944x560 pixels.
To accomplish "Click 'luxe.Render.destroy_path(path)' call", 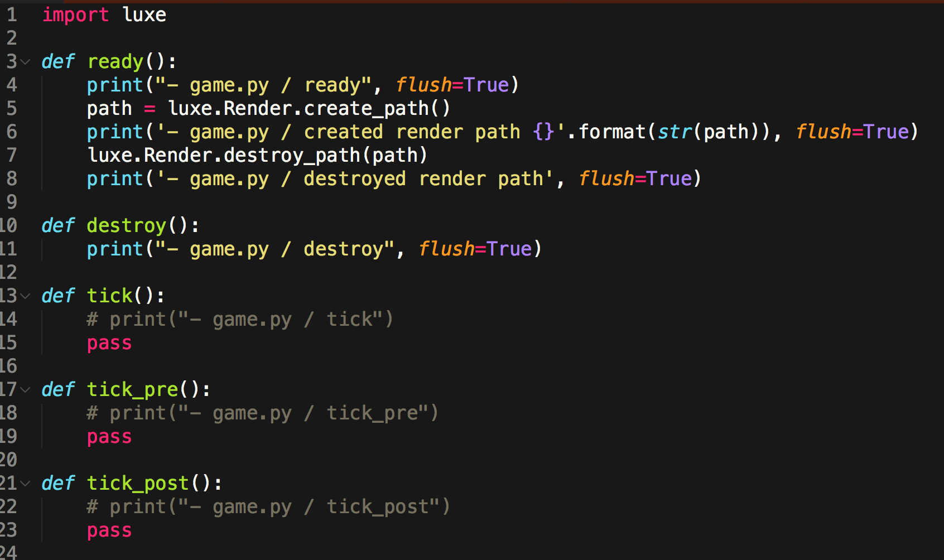I will [x=257, y=155].
